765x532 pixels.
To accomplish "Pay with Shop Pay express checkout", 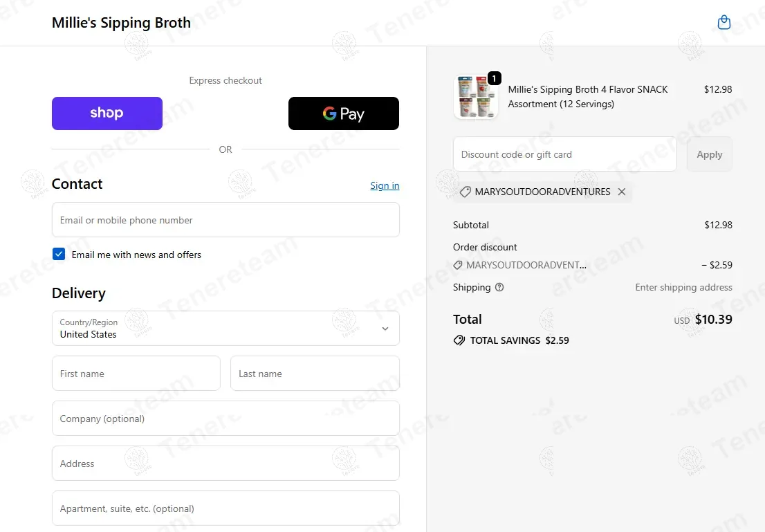I will [107, 113].
